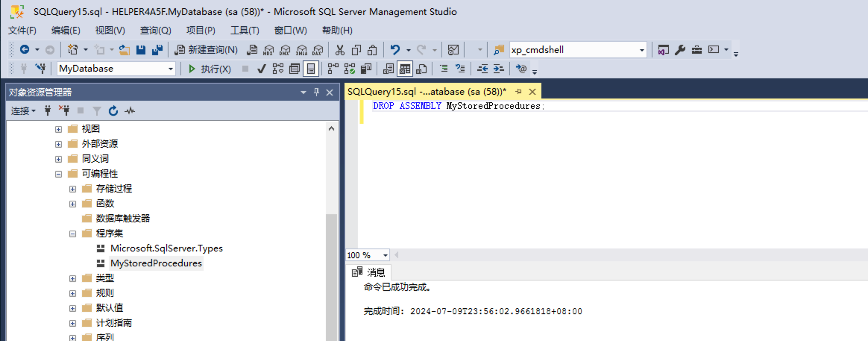Expand the 存储过程 tree node
The image size is (868, 341).
[72, 189]
